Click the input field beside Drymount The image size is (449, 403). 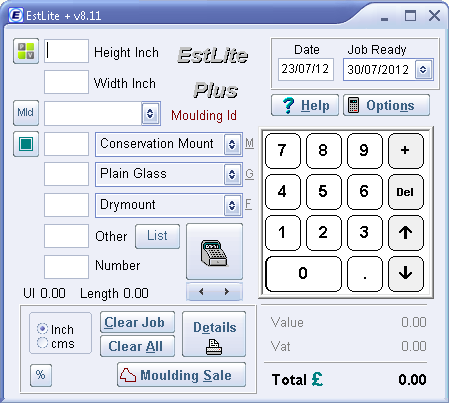(x=66, y=205)
